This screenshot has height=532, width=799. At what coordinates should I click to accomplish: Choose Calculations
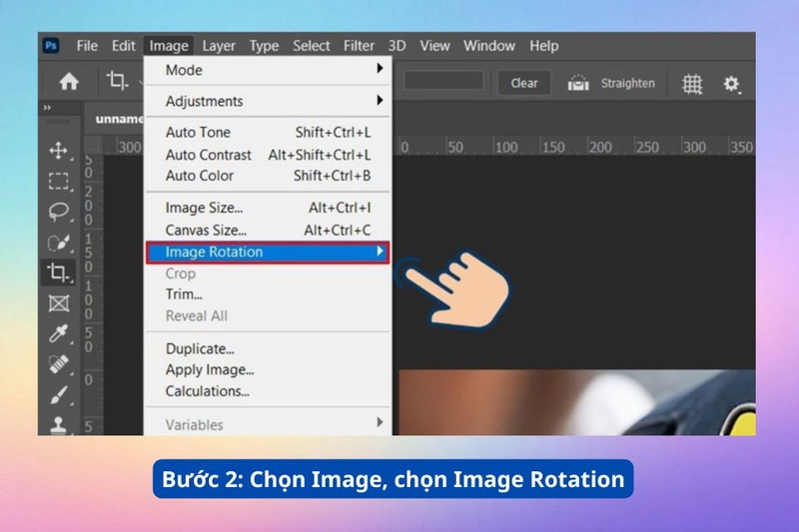(x=268, y=391)
